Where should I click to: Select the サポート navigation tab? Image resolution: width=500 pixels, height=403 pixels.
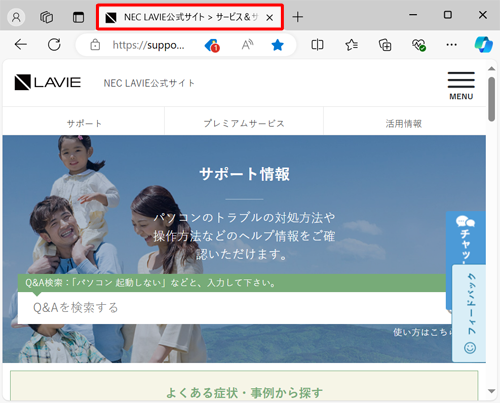coord(84,123)
